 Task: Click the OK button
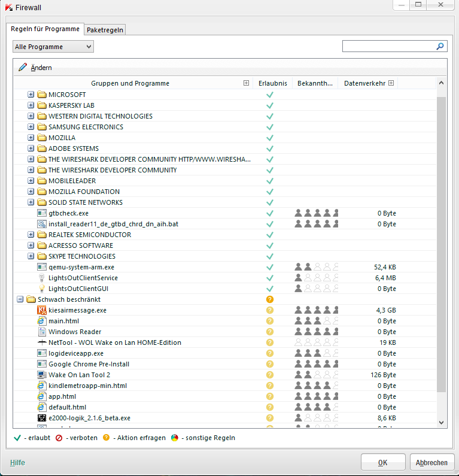(383, 462)
